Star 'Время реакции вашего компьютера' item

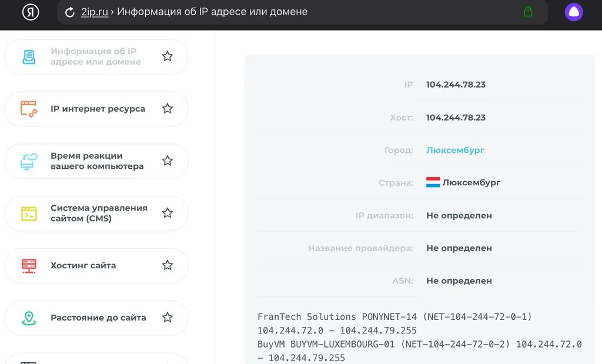tap(168, 161)
